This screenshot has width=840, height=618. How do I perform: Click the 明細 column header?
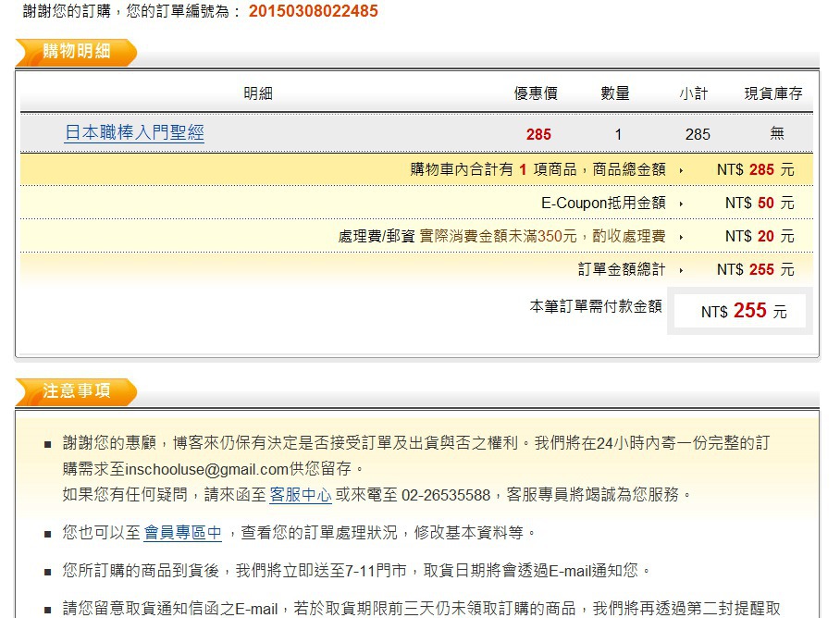258,93
